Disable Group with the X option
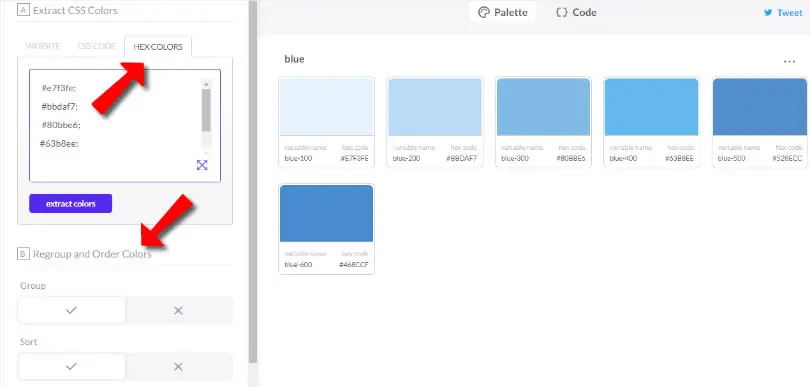Image resolution: width=810 pixels, height=387 pixels. point(178,310)
